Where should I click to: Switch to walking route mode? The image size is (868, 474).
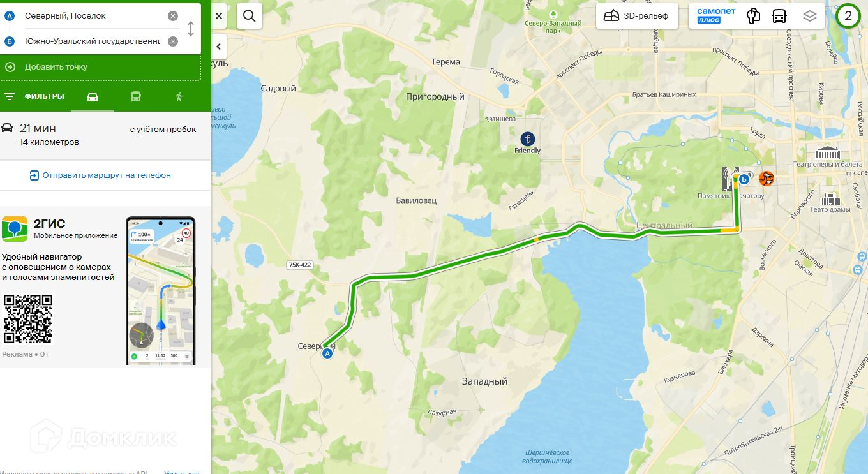[179, 96]
